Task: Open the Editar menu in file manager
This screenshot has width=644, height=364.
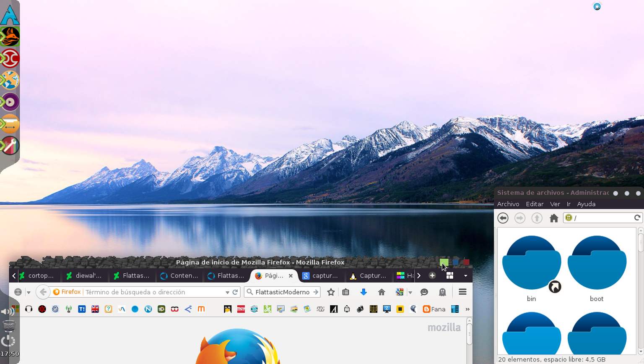Action: (x=535, y=204)
